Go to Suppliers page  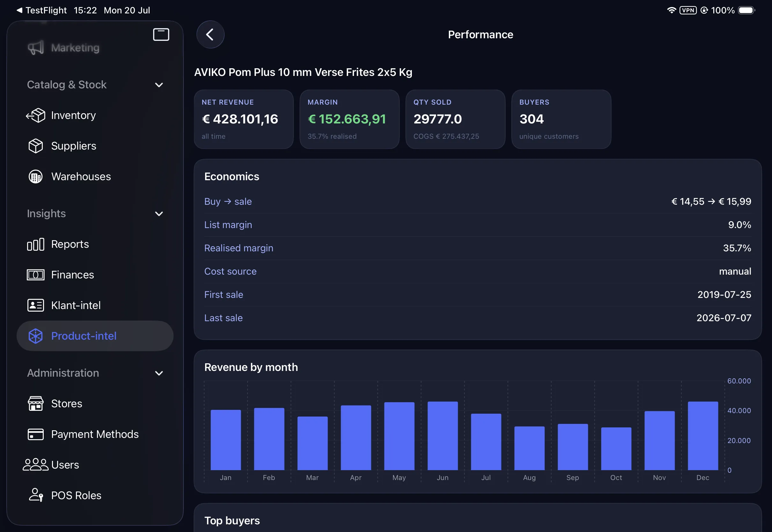click(95, 146)
